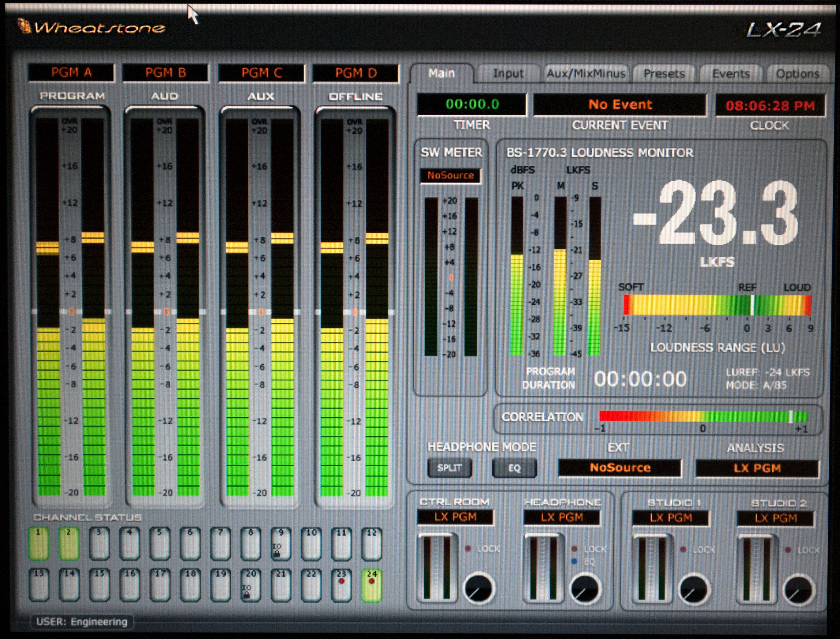Select channel status 4

[x=130, y=543]
